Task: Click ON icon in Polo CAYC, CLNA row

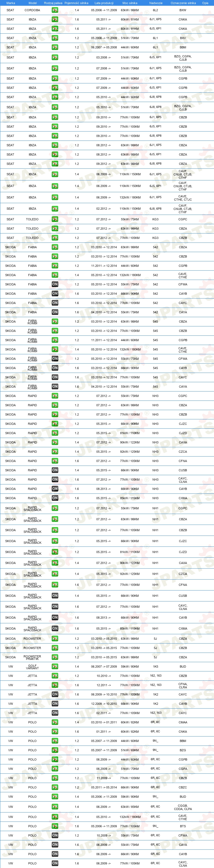Action: (55, 863)
